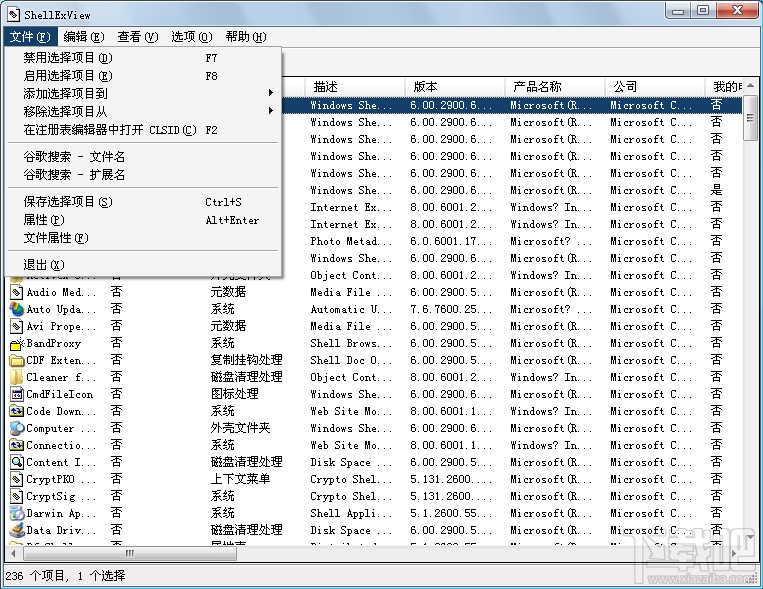Expand 移除选择项目从 submenu

coord(143,111)
